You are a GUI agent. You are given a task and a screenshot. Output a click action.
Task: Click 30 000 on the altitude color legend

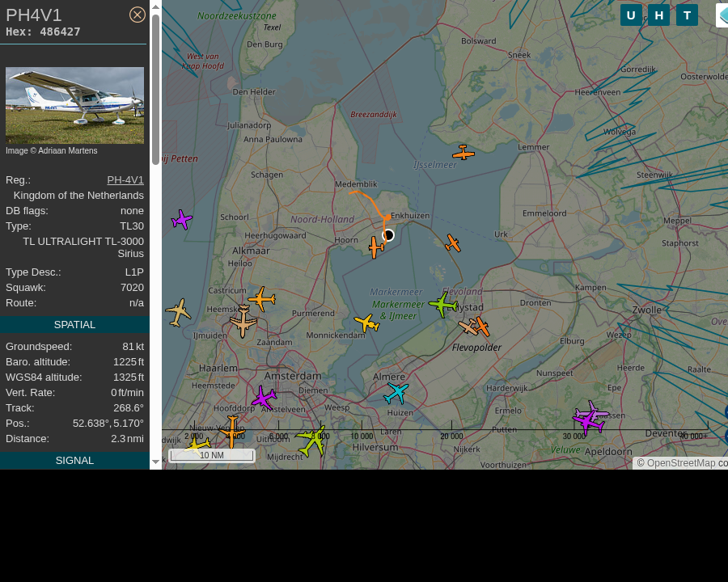pos(574,436)
